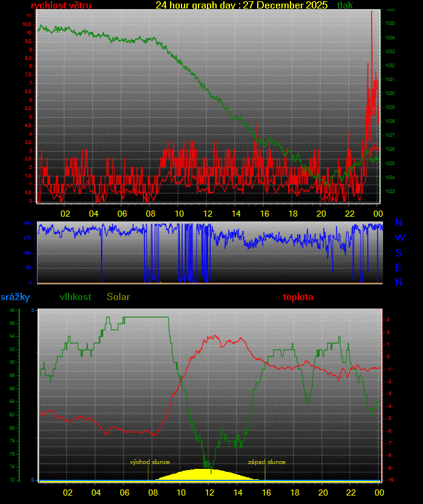This screenshot has height=504, width=423.
Task: Click the 'Solar' legend label
Action: coord(118,297)
